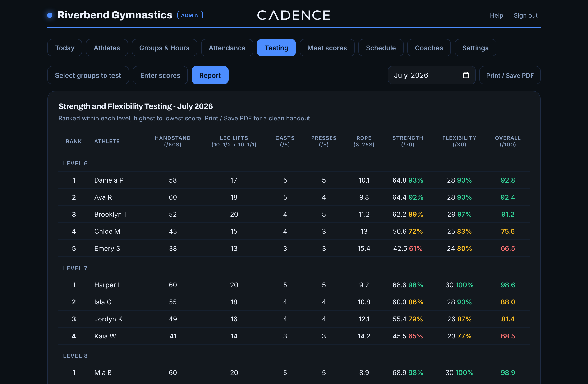This screenshot has width=588, height=384.
Task: Select athlete Brooklyn T
Action: [111, 214]
